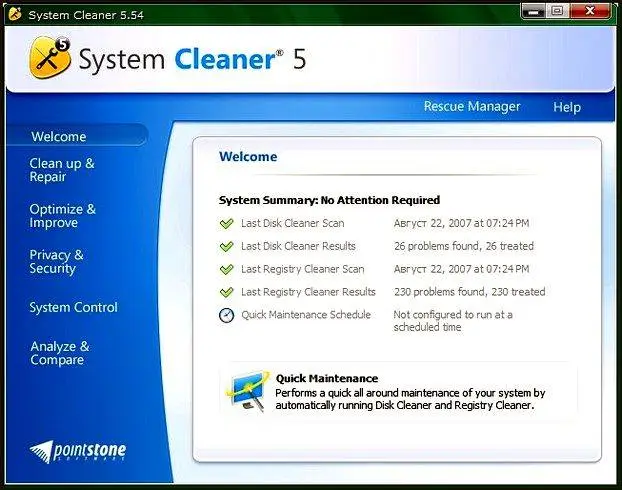The width and height of the screenshot is (622, 490).
Task: Click checkmark next to Last Registry Cleaner Results
Action: coord(227,292)
